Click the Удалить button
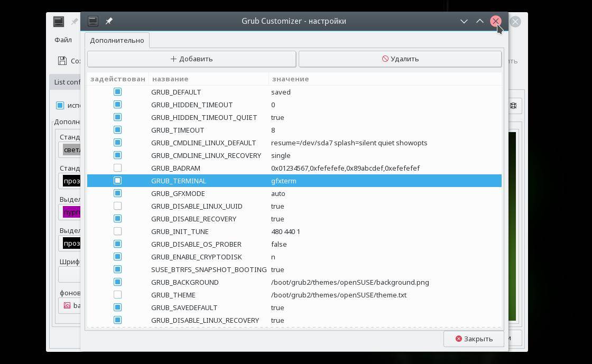 [400, 59]
